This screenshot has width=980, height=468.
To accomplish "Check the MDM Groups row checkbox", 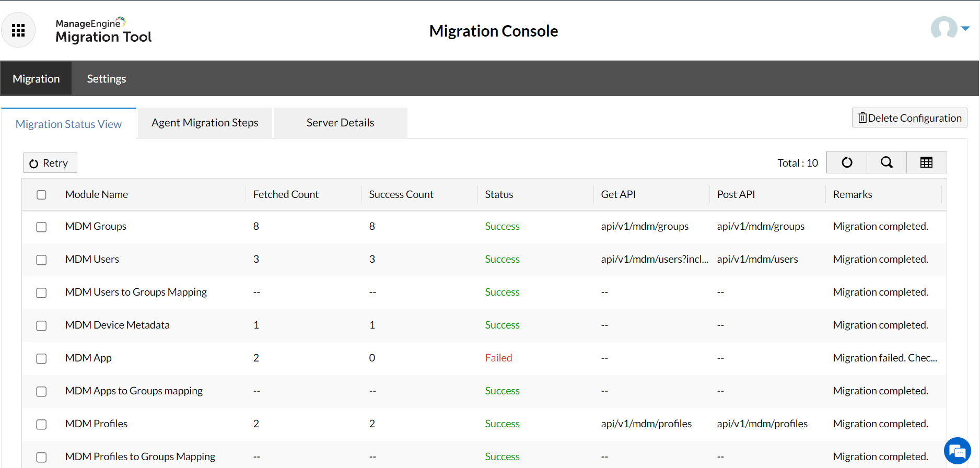I will coord(41,227).
